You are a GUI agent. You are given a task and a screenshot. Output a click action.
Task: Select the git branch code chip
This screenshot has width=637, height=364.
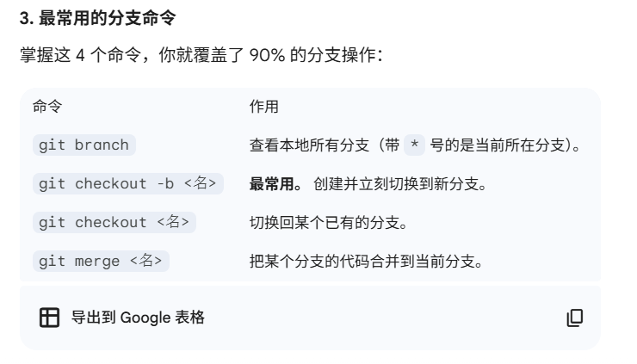click(x=84, y=145)
